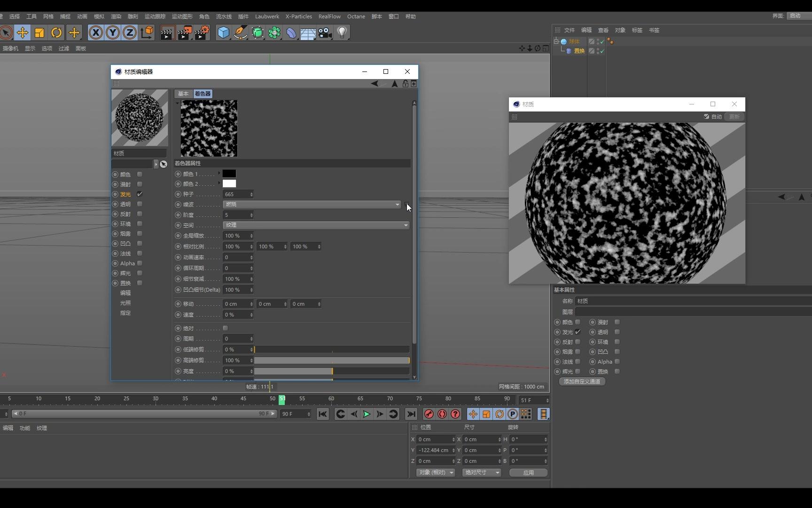Create a light object from the toolbar
Viewport: 812px width, 508px height.
click(x=342, y=32)
